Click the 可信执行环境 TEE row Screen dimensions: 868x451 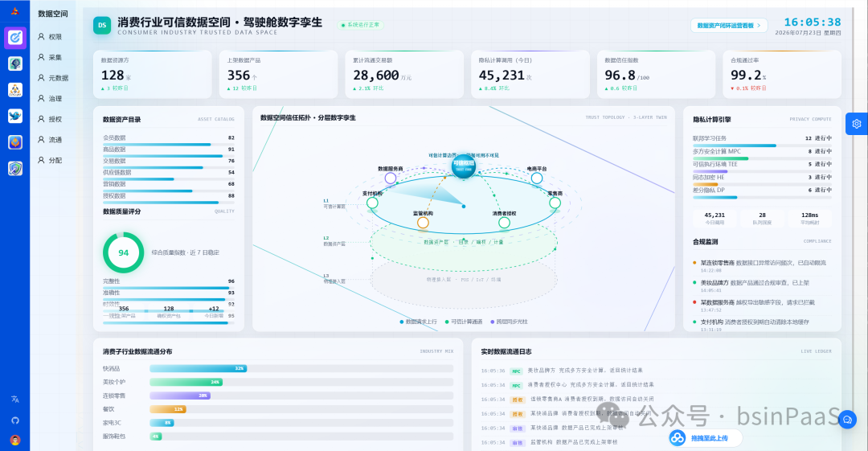click(762, 166)
